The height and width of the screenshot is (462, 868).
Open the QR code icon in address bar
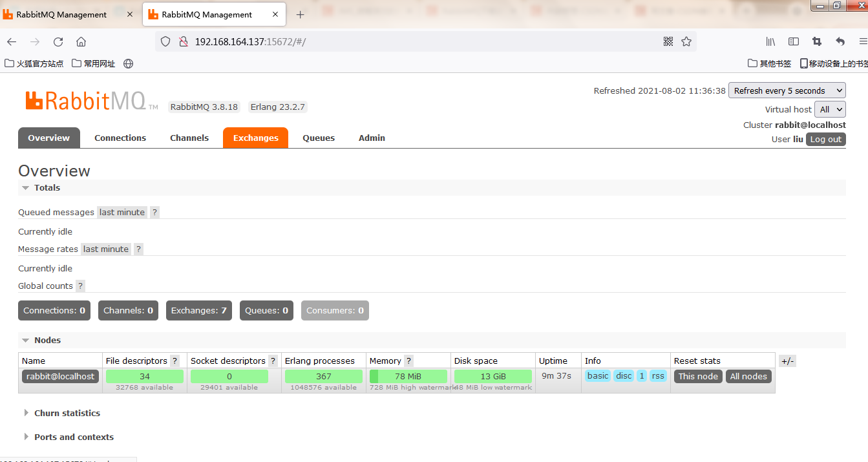click(x=668, y=41)
